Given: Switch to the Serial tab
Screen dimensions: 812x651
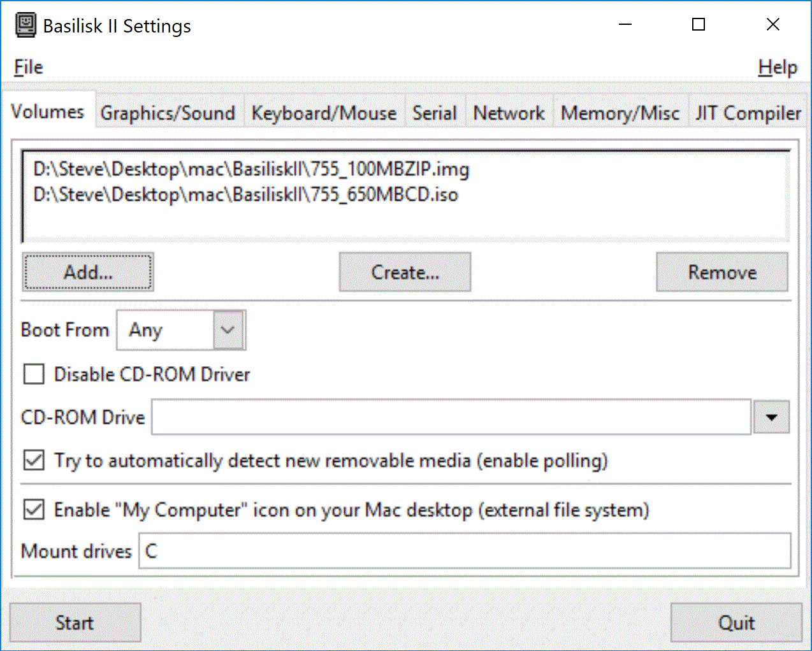Looking at the screenshot, I should coord(435,113).
